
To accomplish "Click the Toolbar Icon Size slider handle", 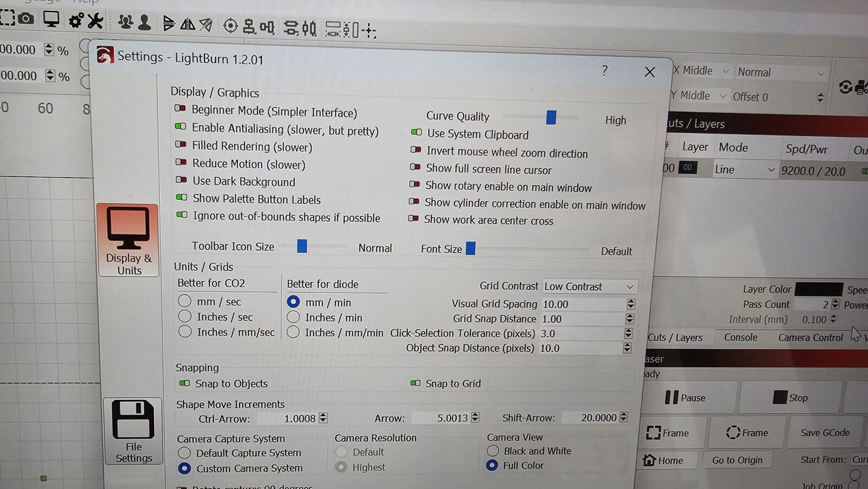I will (x=302, y=246).
